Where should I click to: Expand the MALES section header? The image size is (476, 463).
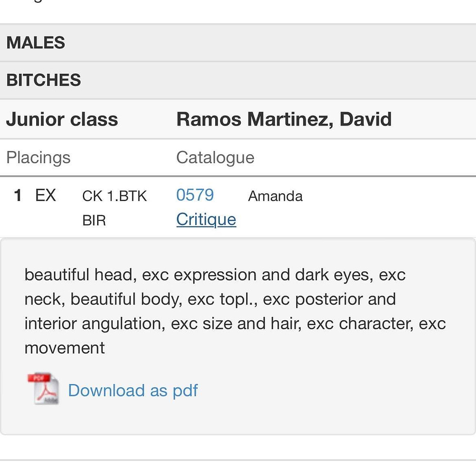[x=238, y=42]
